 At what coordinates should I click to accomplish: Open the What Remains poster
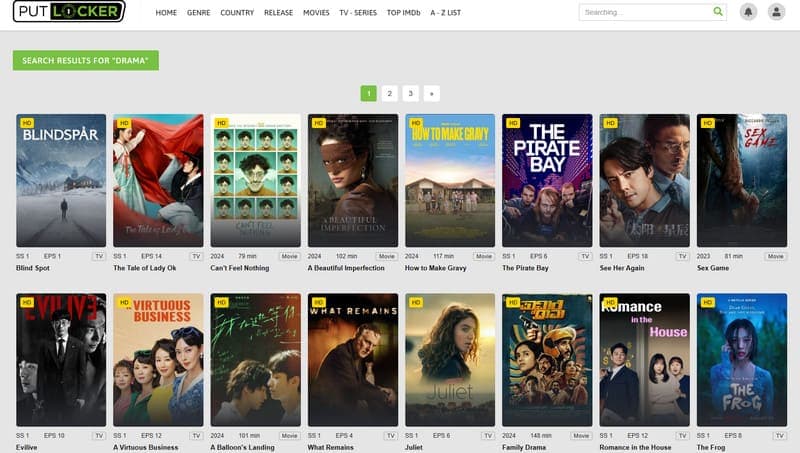point(353,360)
